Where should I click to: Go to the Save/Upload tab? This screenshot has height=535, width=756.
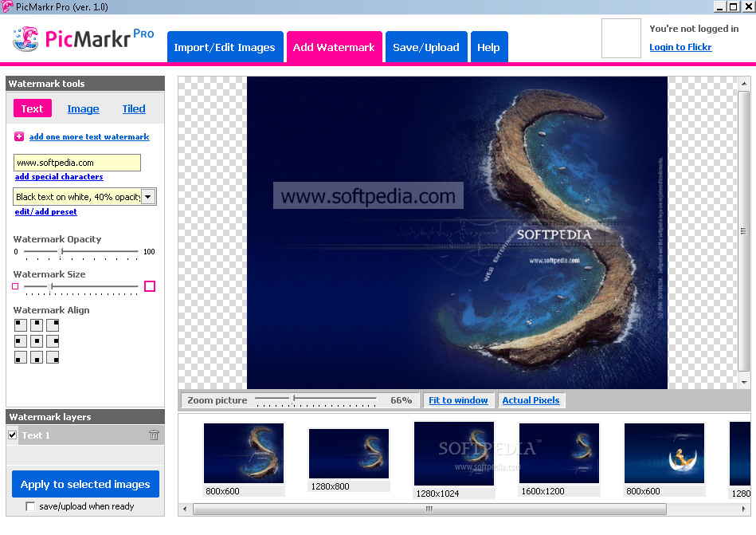pyautogui.click(x=426, y=47)
